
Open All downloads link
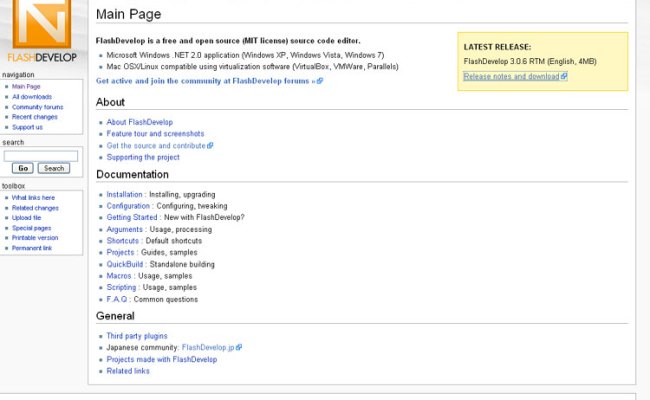coord(32,97)
